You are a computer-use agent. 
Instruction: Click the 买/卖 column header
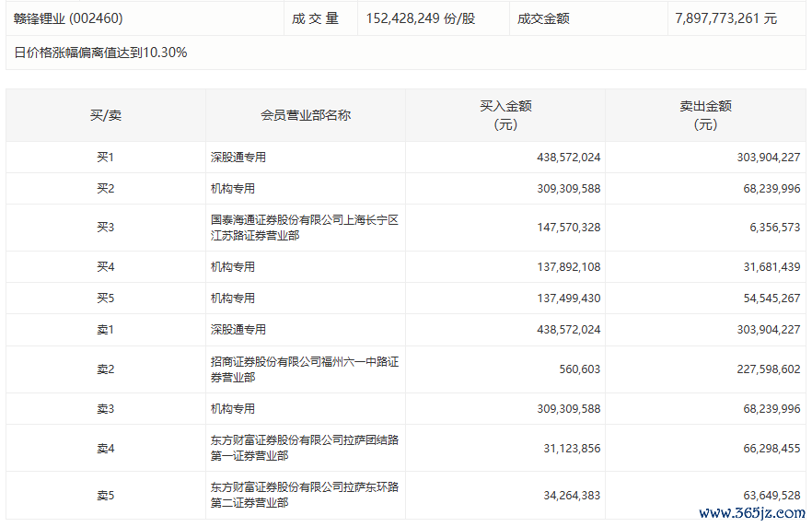pos(106,115)
